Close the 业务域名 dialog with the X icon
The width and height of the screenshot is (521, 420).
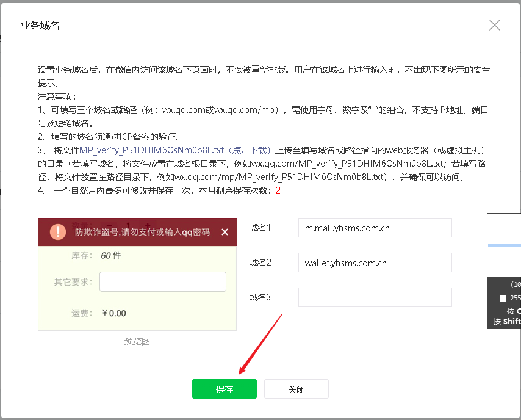(x=494, y=25)
